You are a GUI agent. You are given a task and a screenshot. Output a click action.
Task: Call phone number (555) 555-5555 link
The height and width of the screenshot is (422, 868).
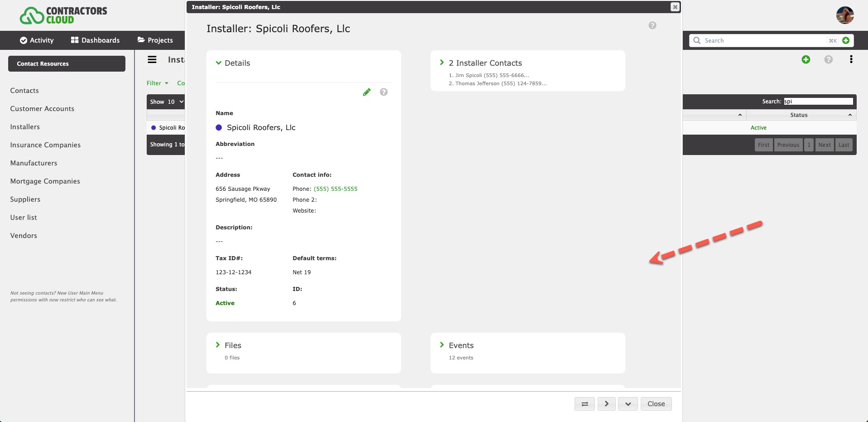click(x=336, y=189)
